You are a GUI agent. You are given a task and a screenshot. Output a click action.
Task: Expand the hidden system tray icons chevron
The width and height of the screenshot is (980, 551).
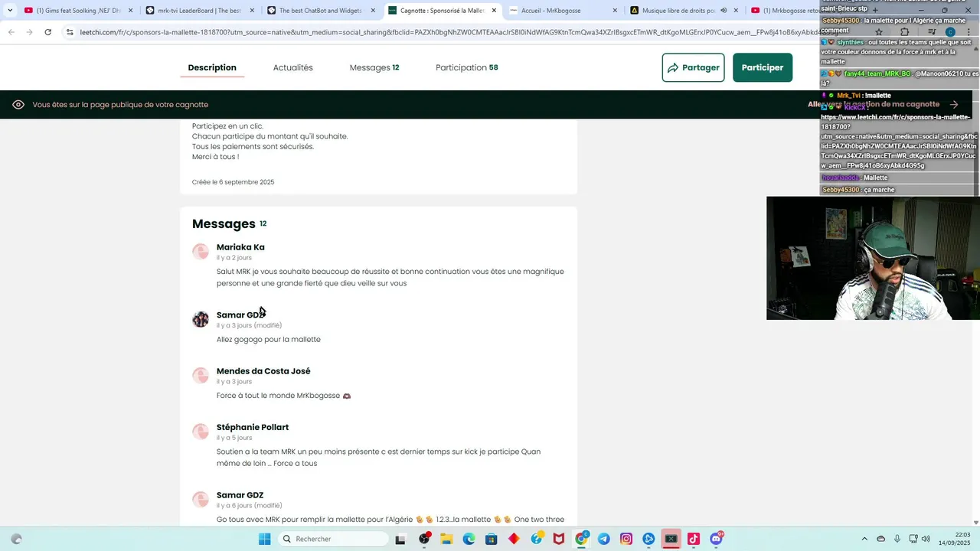(x=864, y=539)
